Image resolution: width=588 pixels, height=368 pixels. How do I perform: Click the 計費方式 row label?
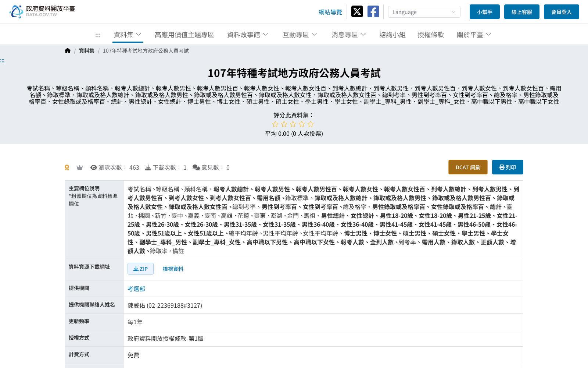79,354
